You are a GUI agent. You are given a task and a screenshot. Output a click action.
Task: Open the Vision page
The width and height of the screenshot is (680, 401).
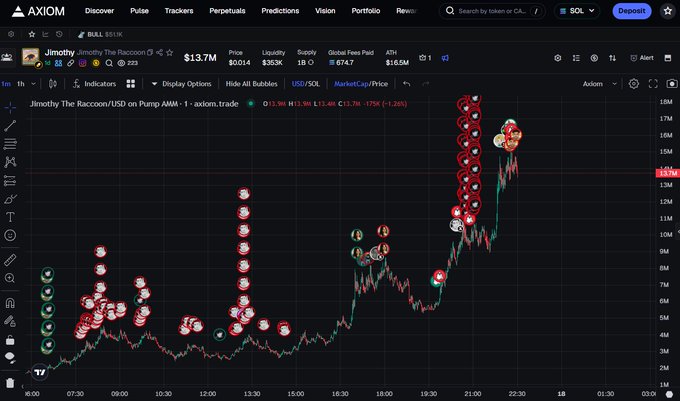pyautogui.click(x=325, y=11)
